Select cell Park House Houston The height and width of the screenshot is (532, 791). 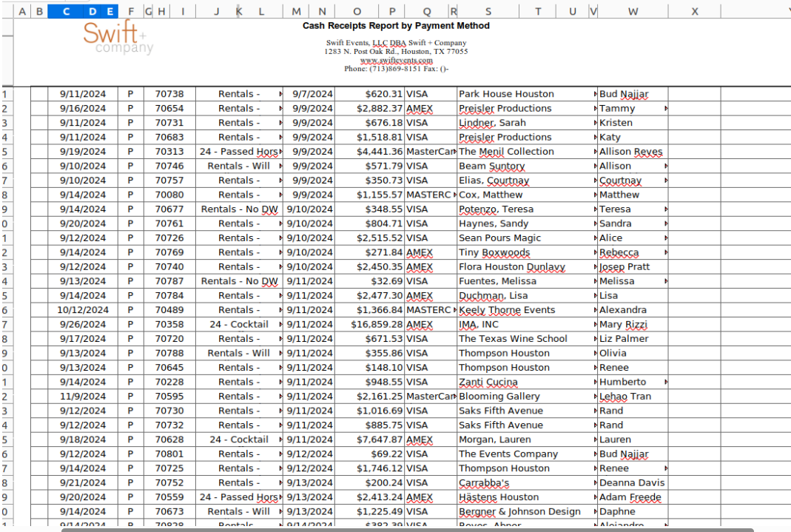527,94
